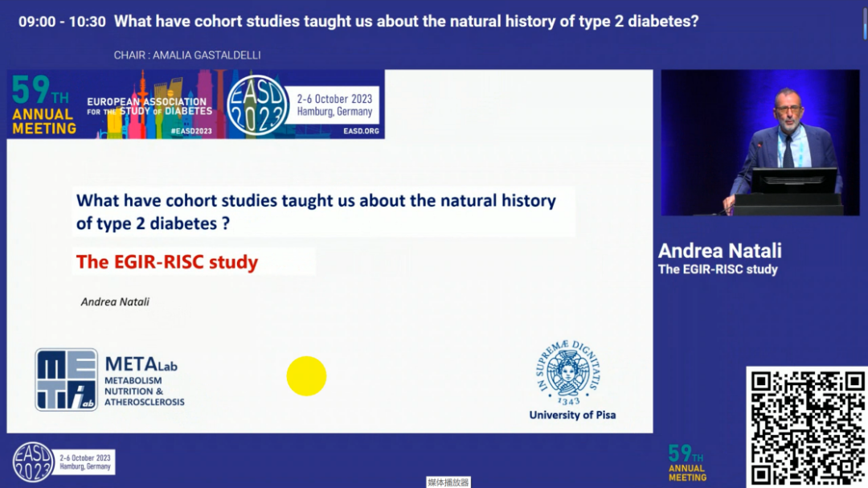Image resolution: width=868 pixels, height=488 pixels.
Task: Click the bottom-left EASD 2023 logo
Action: (x=63, y=462)
